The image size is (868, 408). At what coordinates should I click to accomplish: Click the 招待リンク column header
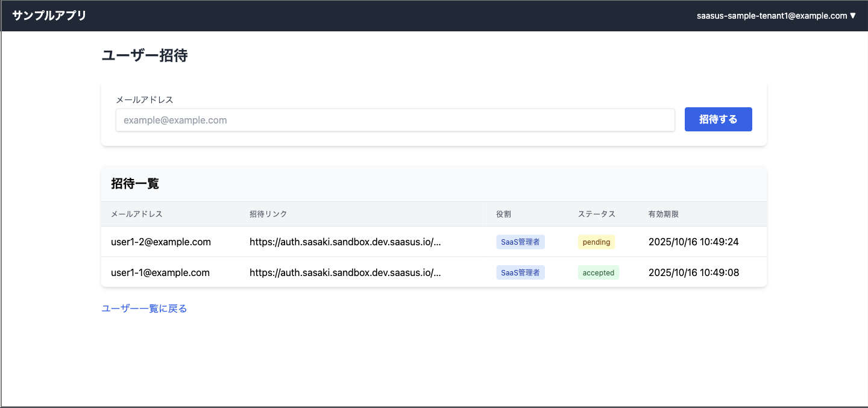point(268,214)
